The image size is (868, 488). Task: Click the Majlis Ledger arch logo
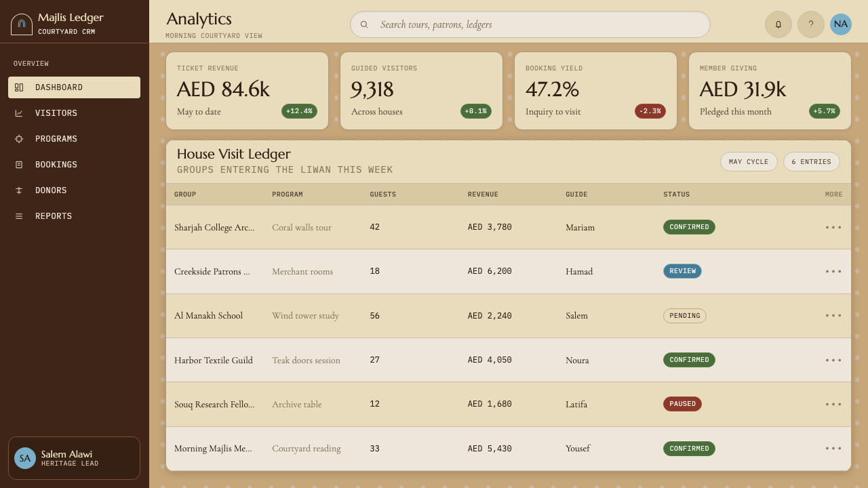(22, 24)
